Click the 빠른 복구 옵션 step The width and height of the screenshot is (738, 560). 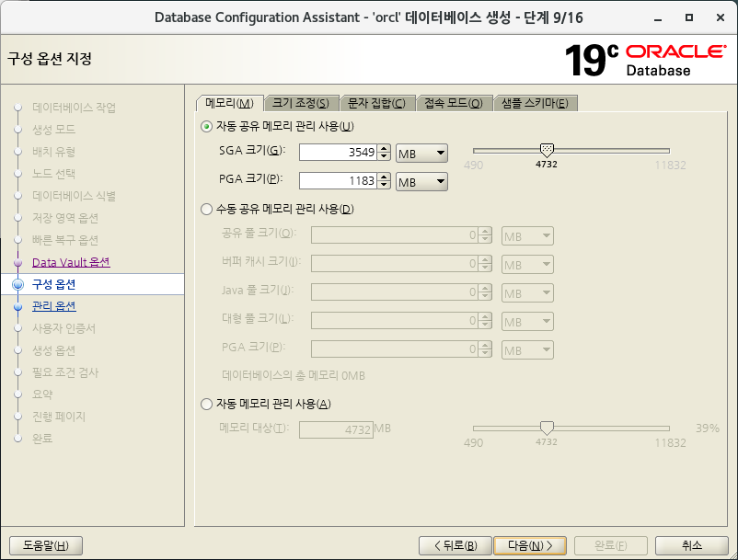[65, 240]
